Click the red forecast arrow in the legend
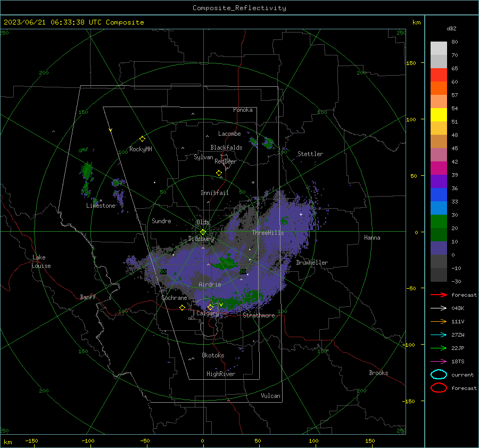The height and width of the screenshot is (448, 479). click(x=439, y=295)
